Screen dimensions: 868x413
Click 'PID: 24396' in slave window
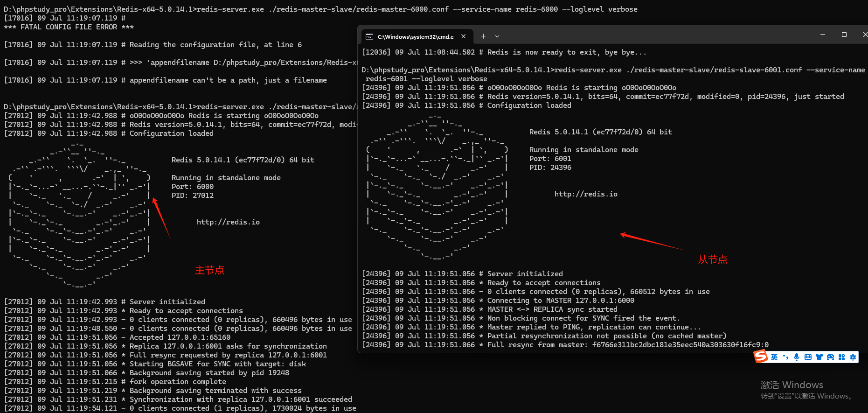coord(550,168)
